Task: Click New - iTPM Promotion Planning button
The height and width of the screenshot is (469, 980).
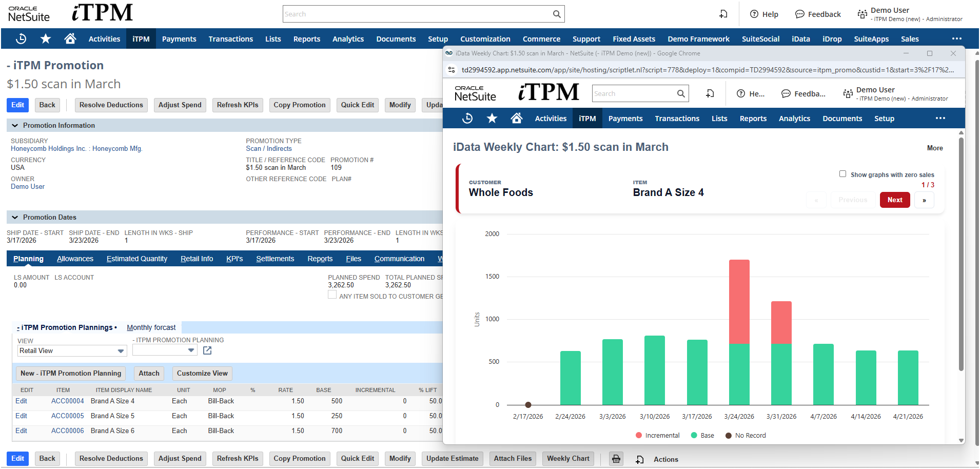Action: coord(71,373)
